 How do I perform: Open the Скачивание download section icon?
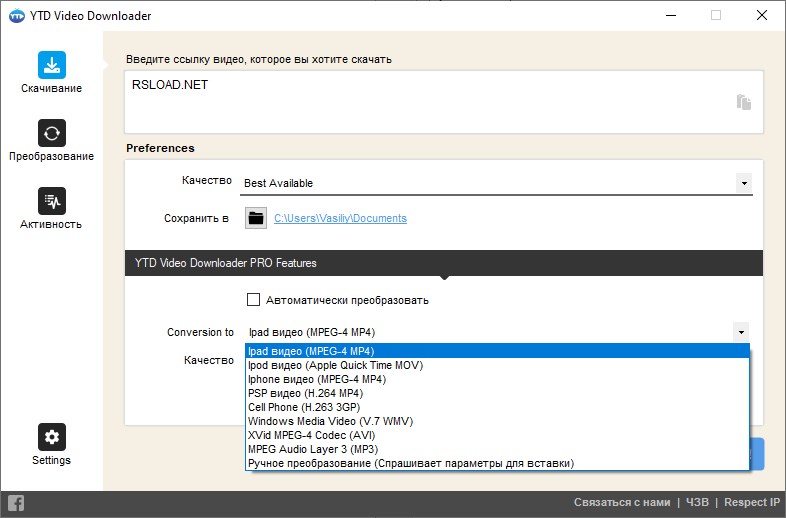point(52,65)
